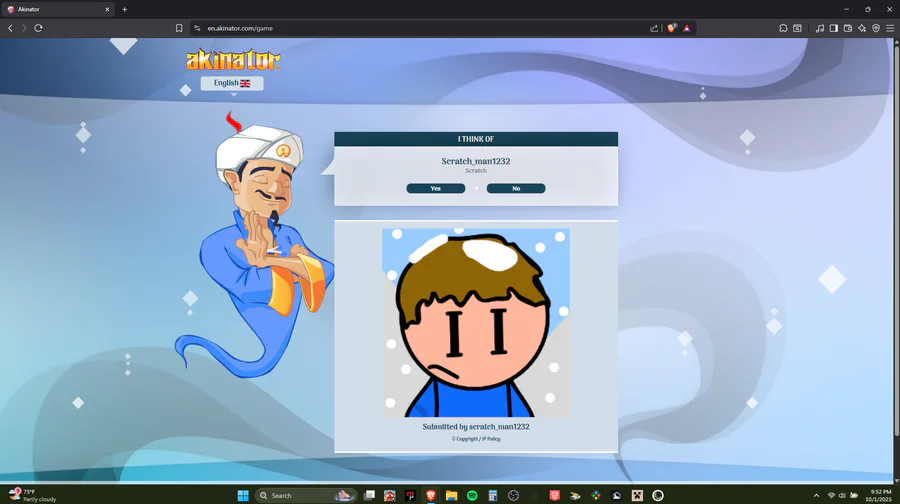Viewport: 900px width, 504px height.
Task: Open the weather widget showing 75°F
Action: click(x=33, y=495)
